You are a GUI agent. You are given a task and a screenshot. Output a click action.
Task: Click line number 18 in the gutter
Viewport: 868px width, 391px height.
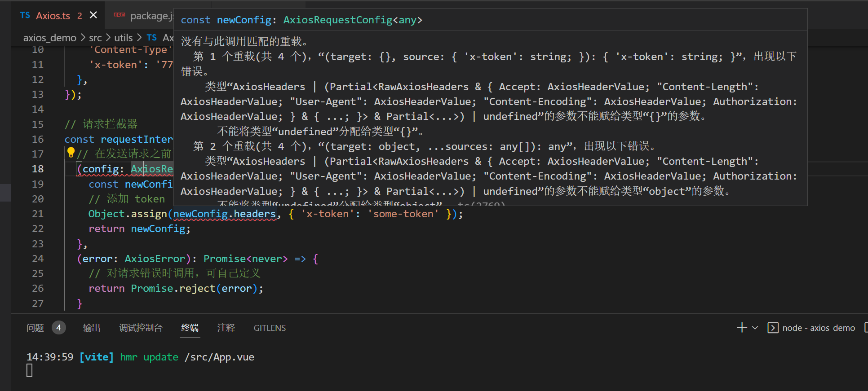tap(38, 169)
